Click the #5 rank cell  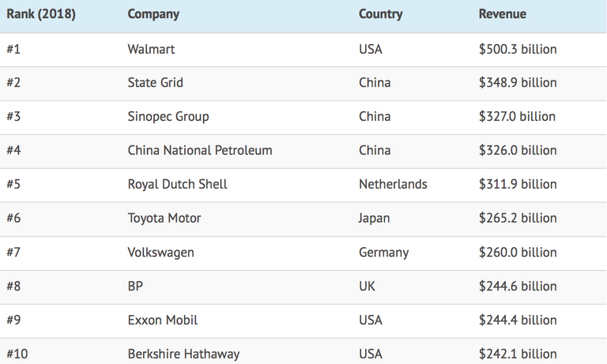13,185
